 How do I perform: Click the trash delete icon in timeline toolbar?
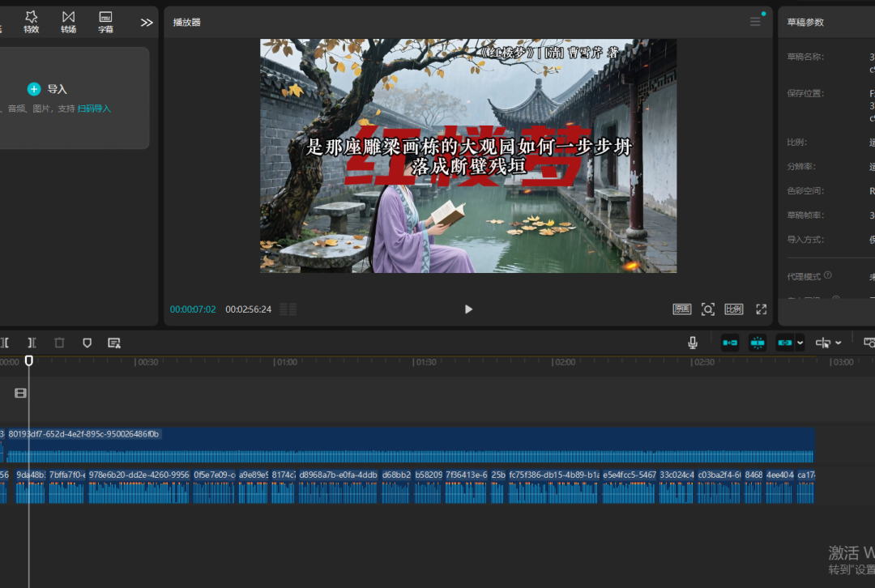point(59,343)
